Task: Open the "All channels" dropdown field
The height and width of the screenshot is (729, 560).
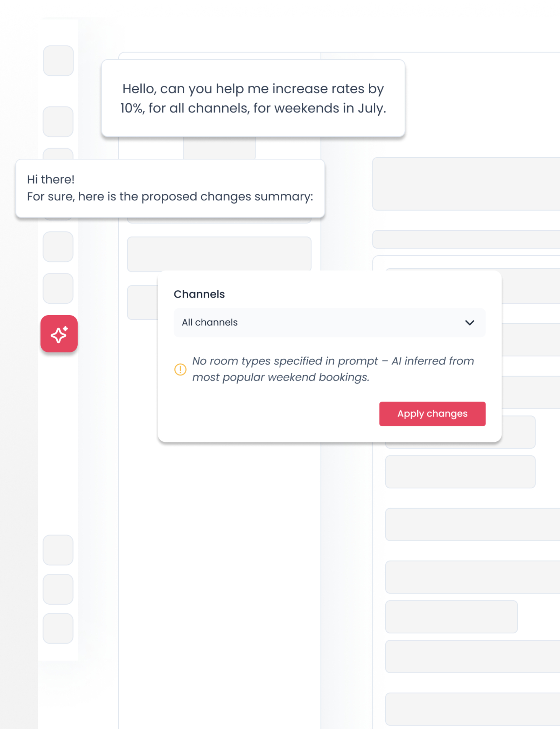Action: (315, 323)
